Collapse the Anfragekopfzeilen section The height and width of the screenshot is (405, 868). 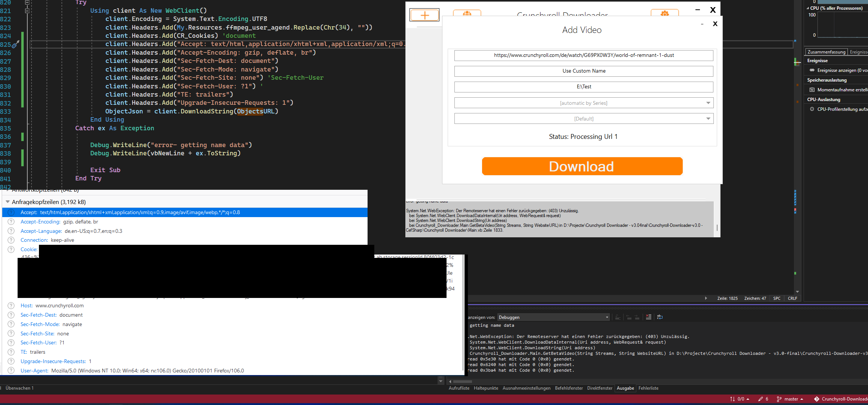[x=7, y=202]
